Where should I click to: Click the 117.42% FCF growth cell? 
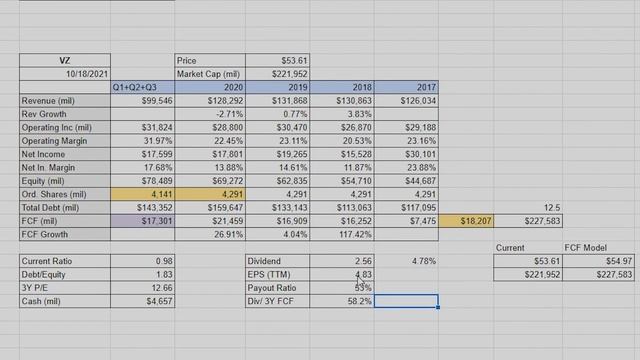[342, 235]
